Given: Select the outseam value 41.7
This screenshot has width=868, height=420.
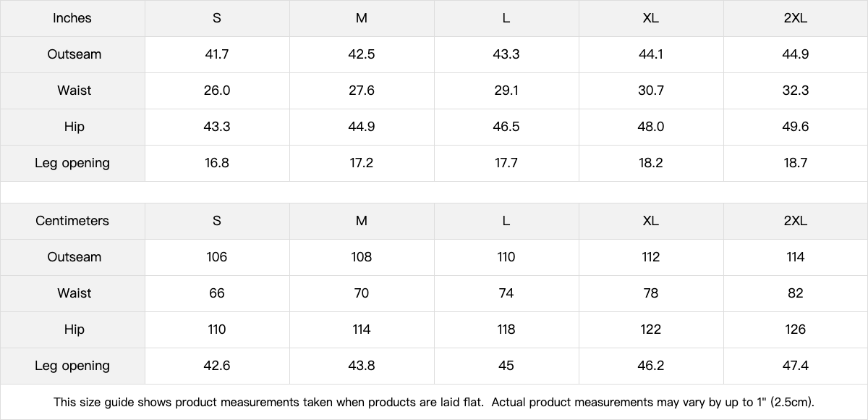Looking at the screenshot, I should 217,54.
